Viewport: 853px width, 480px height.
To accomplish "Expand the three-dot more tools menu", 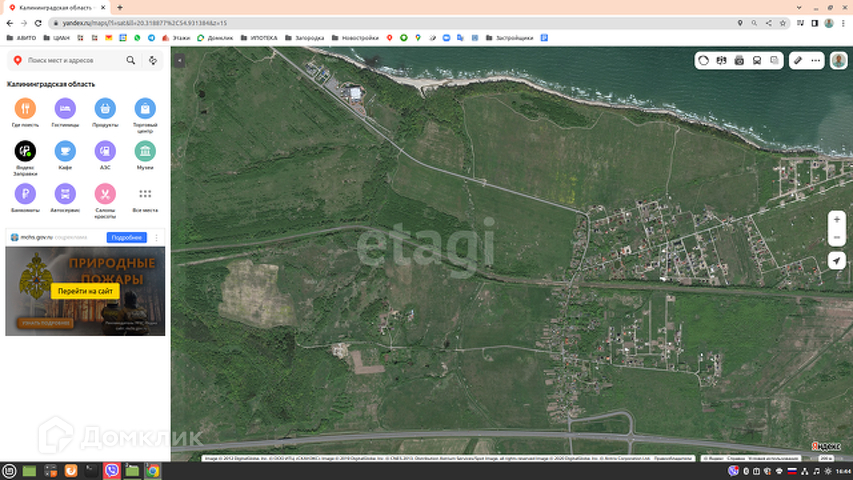I will (816, 60).
